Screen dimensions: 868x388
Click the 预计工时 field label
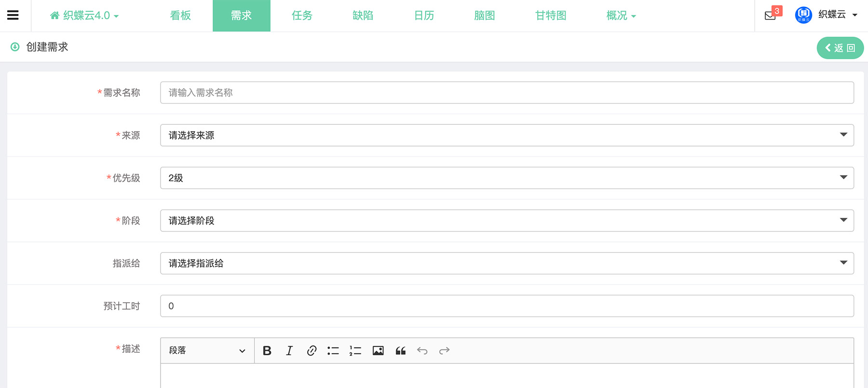(x=122, y=306)
